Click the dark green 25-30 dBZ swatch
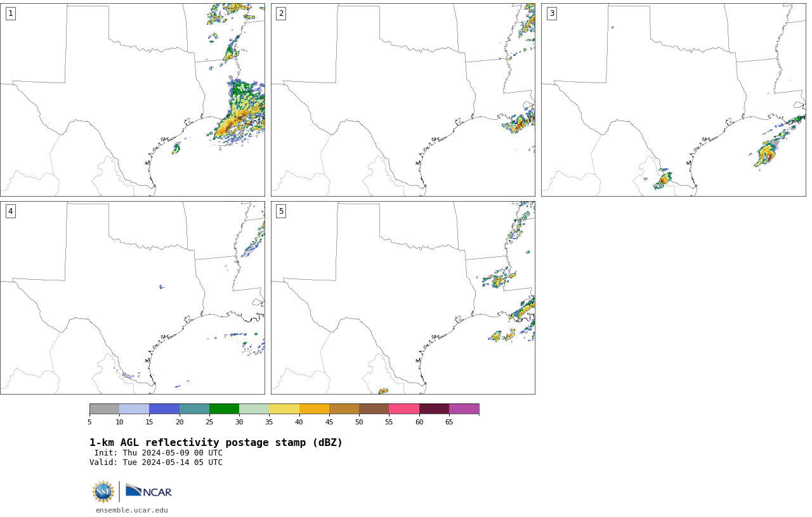This screenshot has width=812, height=517. [224, 409]
